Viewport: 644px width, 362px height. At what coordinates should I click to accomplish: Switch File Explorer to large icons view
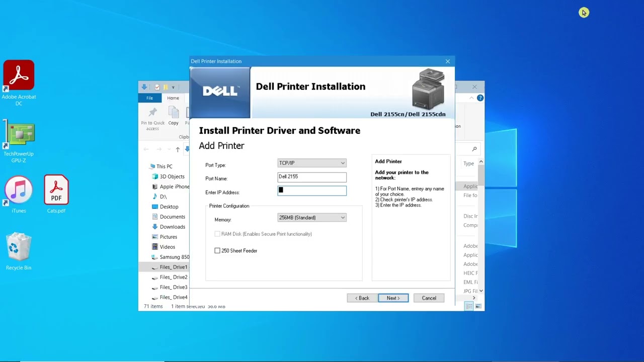(478, 306)
